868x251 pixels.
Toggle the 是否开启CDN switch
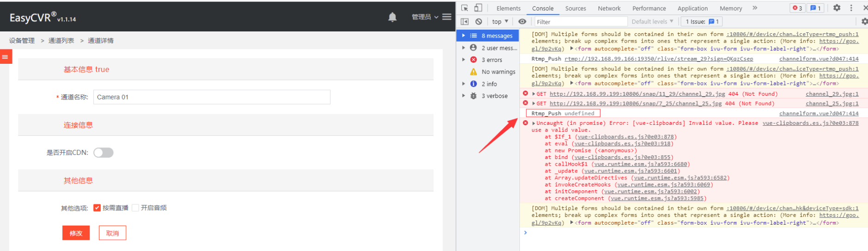point(104,153)
